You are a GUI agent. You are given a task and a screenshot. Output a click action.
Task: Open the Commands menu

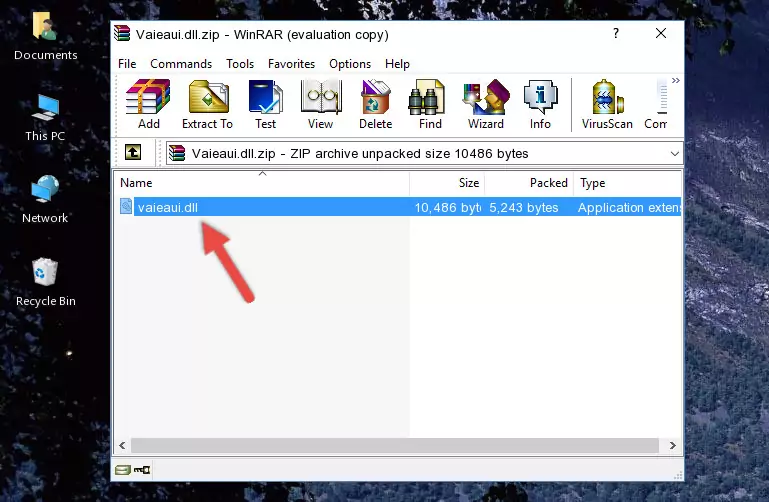181,64
